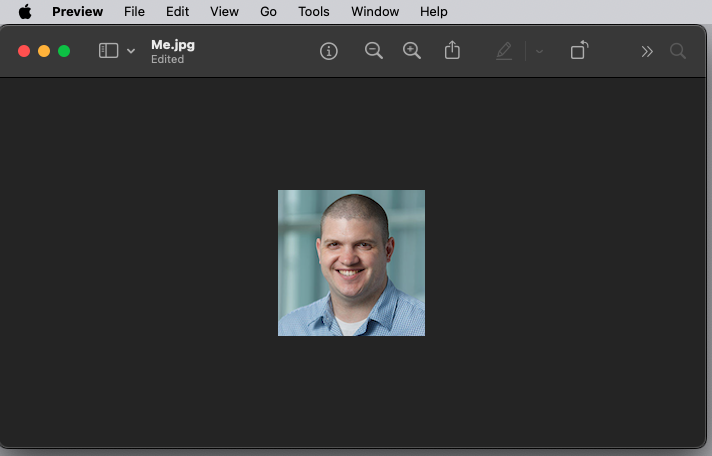Zoom out of the image
The height and width of the screenshot is (456, 712).
pos(373,50)
